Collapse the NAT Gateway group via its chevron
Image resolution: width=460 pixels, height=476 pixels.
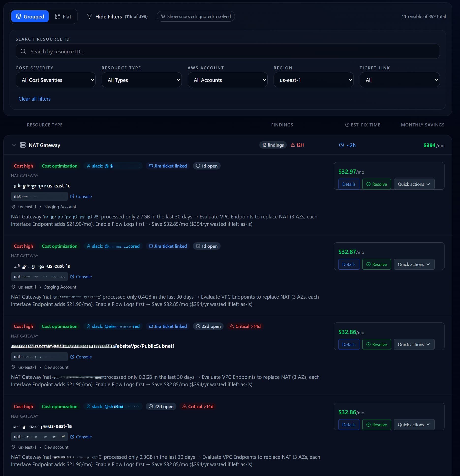tap(14, 145)
